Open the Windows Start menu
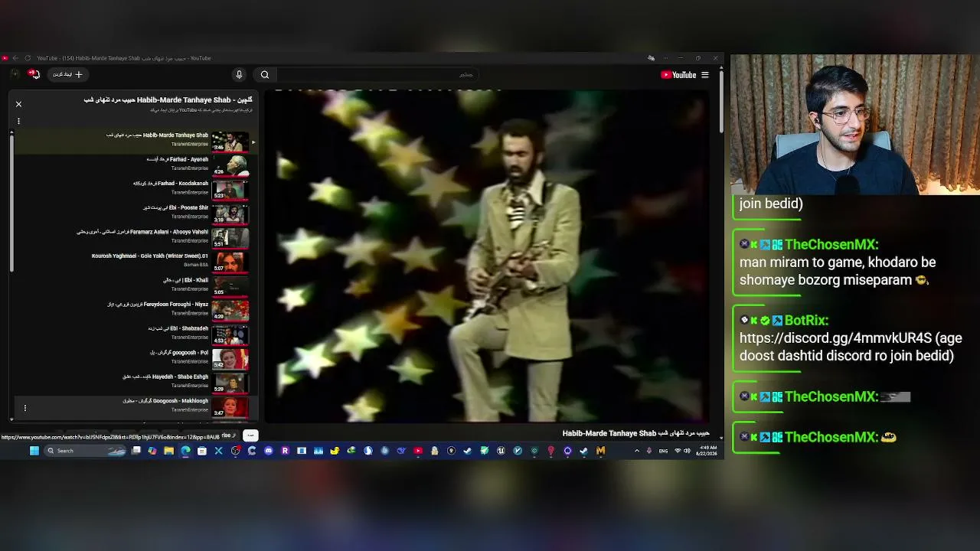The height and width of the screenshot is (551, 980). pos(34,451)
